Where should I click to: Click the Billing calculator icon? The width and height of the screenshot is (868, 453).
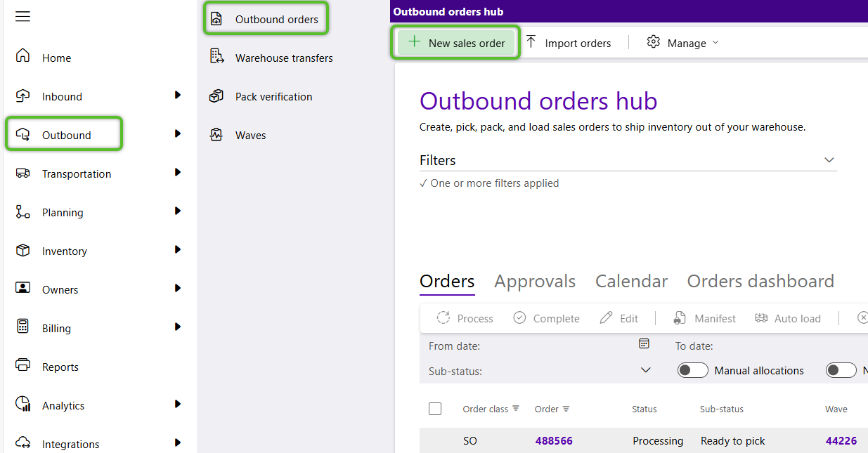point(22,327)
